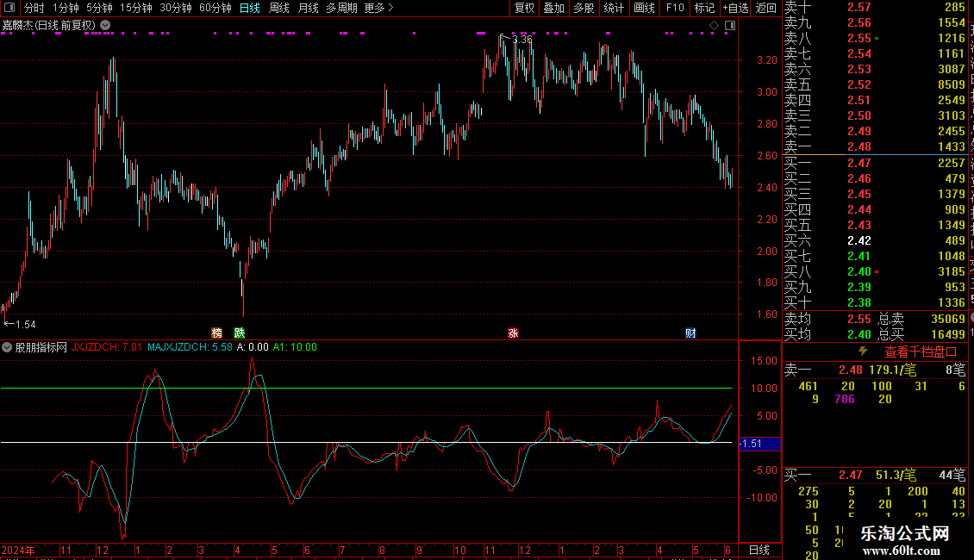Click the 卖一 order book price 2.48
Image resolution: width=974 pixels, height=560 pixels.
point(859,147)
